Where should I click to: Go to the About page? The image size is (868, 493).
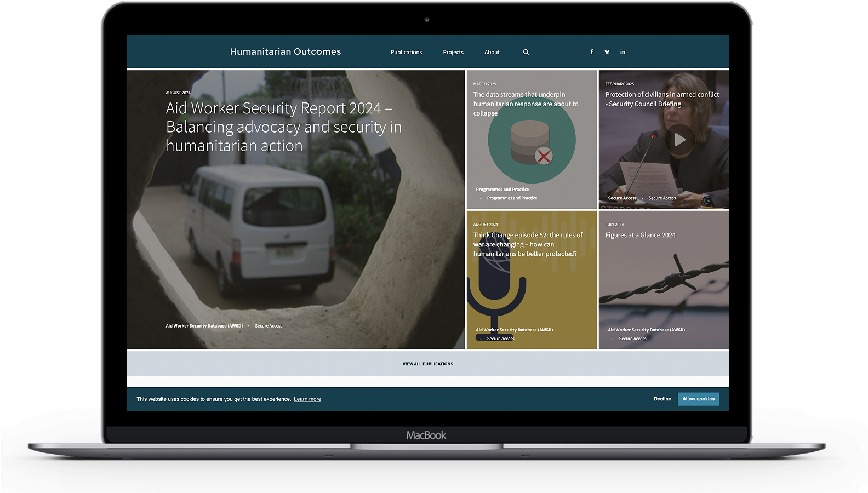[492, 53]
